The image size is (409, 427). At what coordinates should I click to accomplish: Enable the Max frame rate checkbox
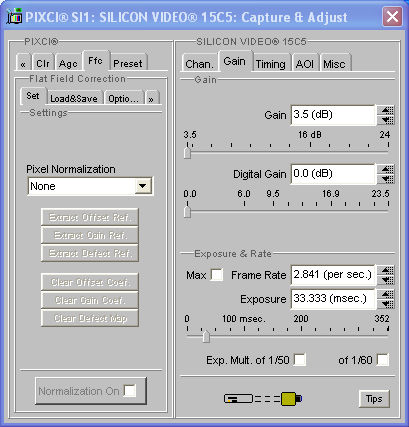(217, 275)
